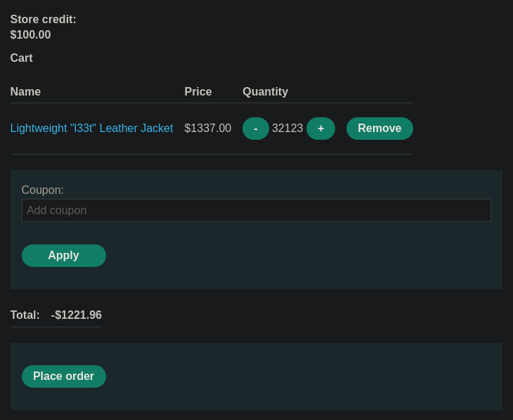
Task: Click the quantity value 32123
Action: tap(287, 129)
